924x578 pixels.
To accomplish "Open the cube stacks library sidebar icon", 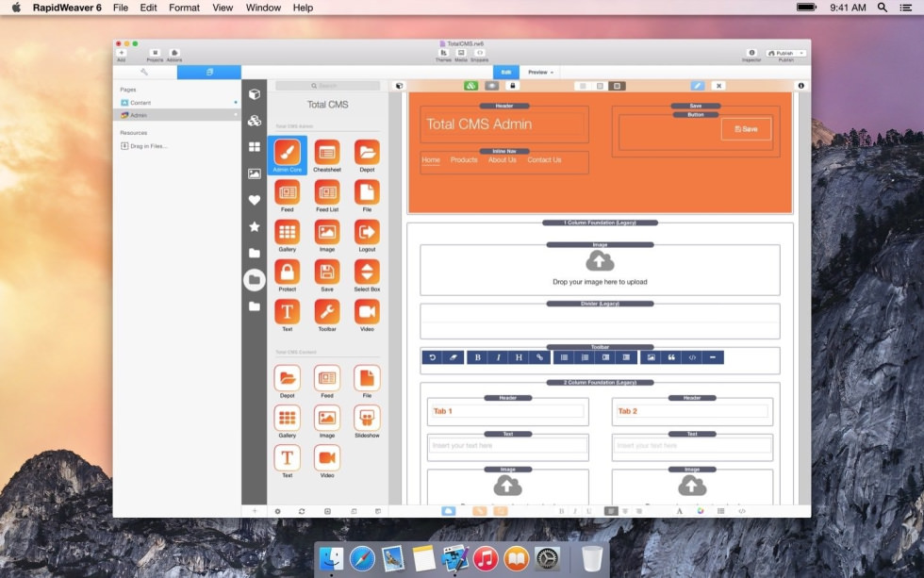I will click(x=254, y=94).
